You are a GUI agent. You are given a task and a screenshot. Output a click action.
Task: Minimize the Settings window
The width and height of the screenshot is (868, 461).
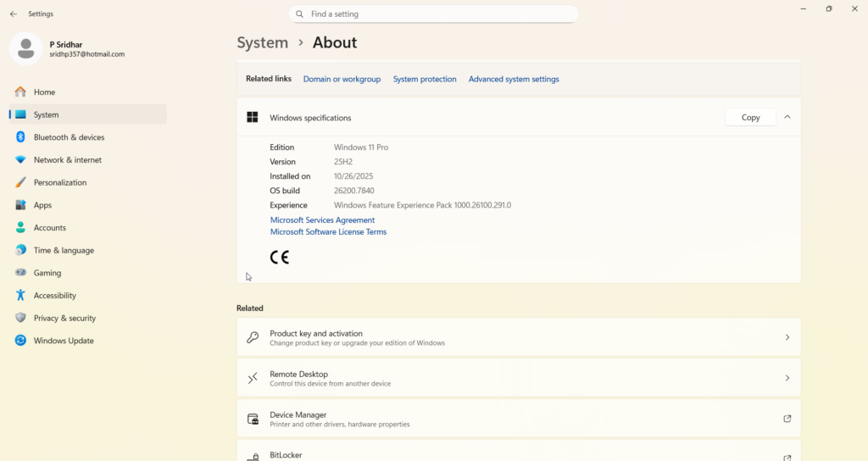(804, 8)
